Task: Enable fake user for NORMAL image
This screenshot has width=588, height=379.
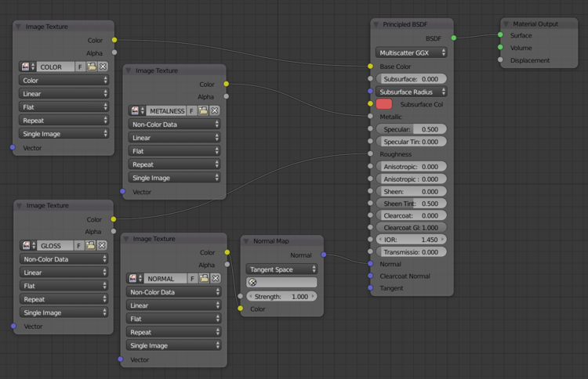Action: click(192, 279)
